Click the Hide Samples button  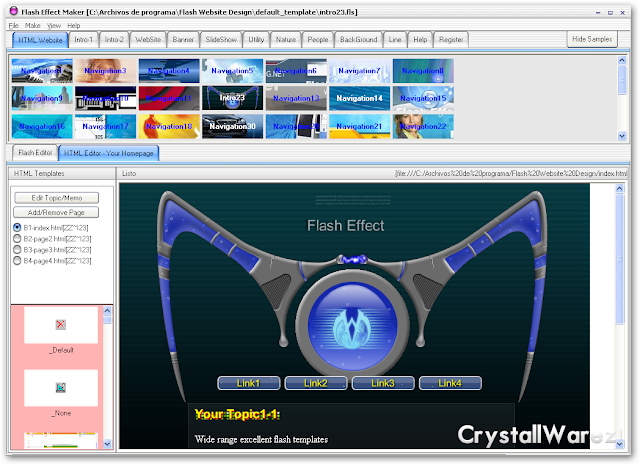592,39
